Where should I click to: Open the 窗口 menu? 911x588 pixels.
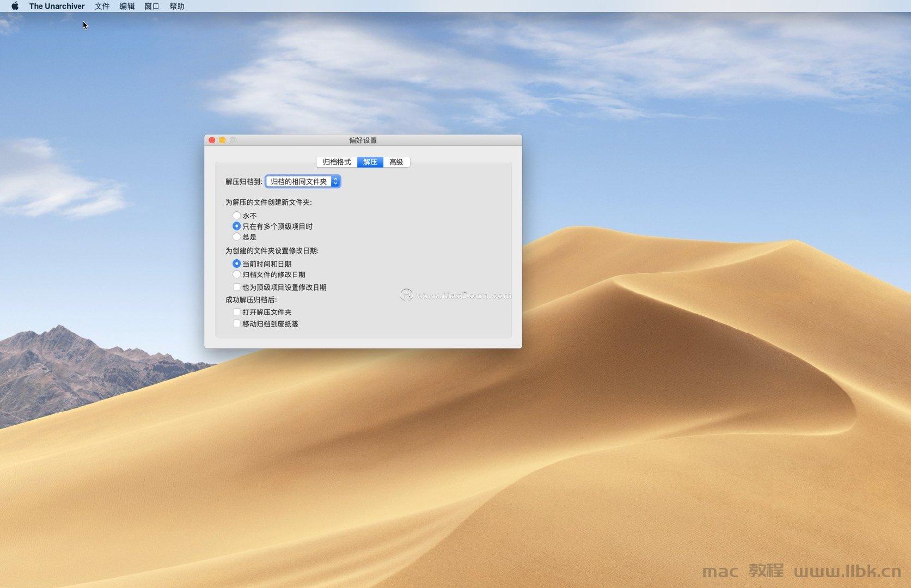151,6
